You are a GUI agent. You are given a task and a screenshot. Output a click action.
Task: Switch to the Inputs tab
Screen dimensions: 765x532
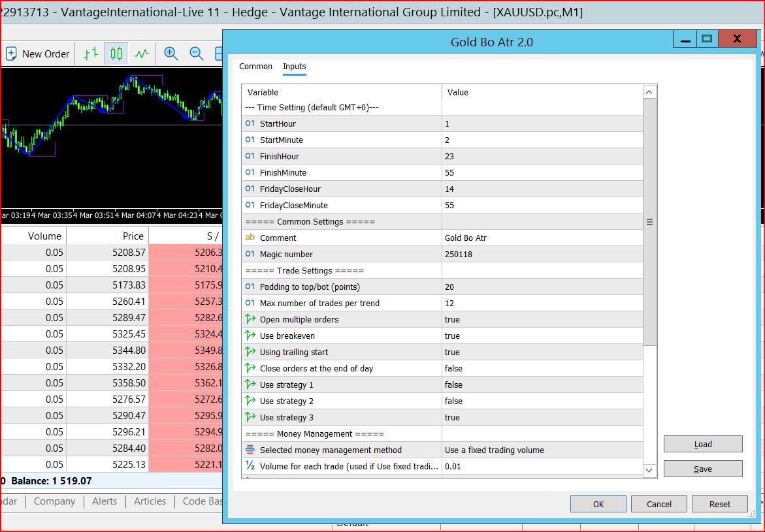[294, 67]
